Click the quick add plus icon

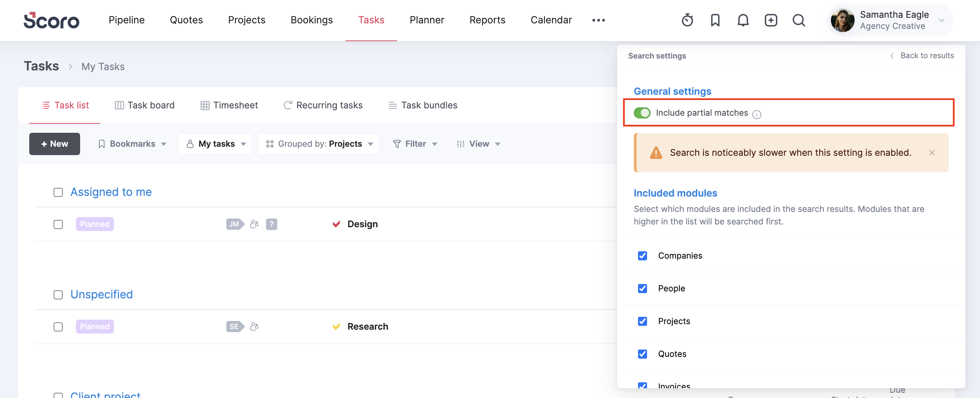click(771, 20)
